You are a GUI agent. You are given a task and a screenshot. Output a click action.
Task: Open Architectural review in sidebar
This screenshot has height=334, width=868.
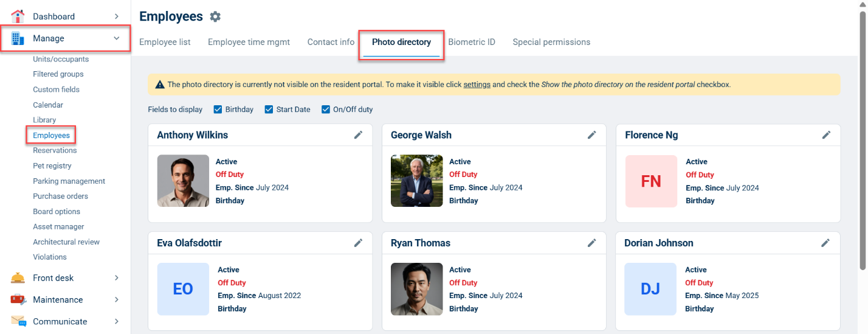coord(66,242)
